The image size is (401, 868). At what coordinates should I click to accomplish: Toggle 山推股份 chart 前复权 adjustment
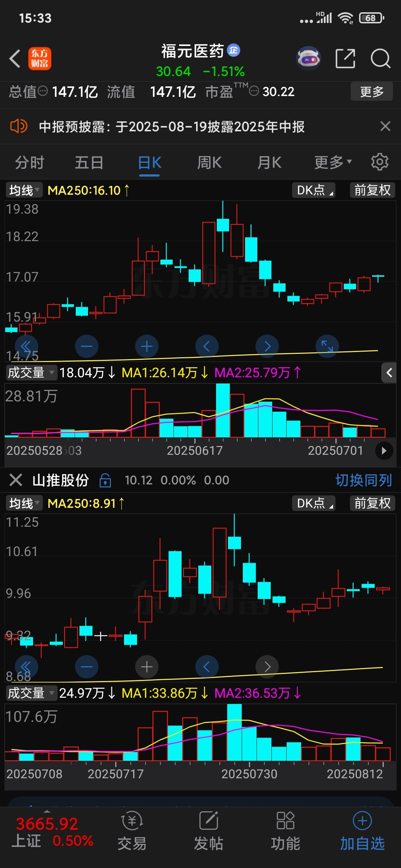coord(372,503)
